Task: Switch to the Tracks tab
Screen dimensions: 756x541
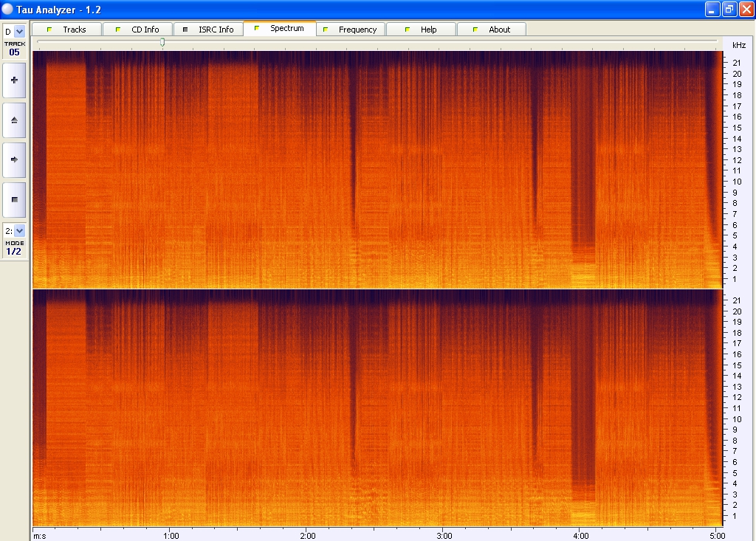Action: click(x=67, y=30)
